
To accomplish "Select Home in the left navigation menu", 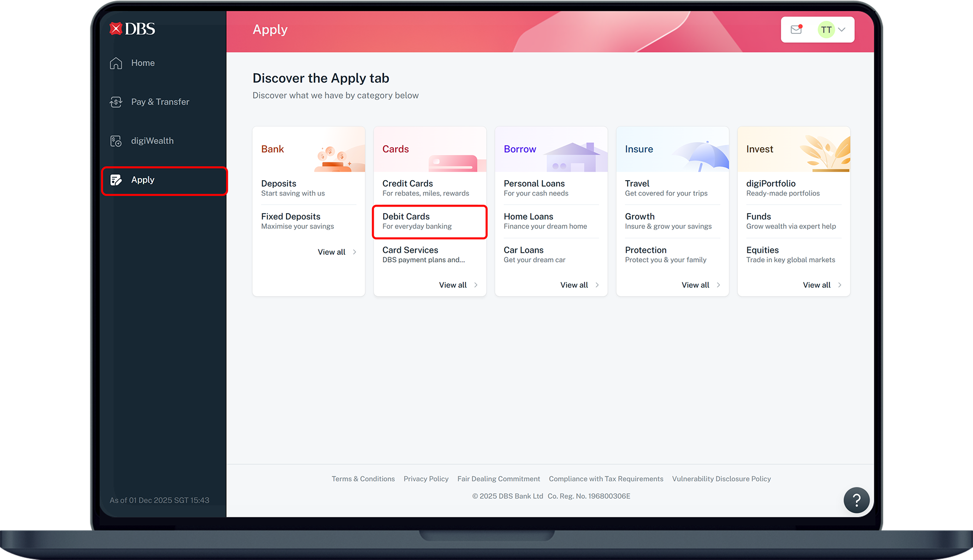I will click(142, 63).
